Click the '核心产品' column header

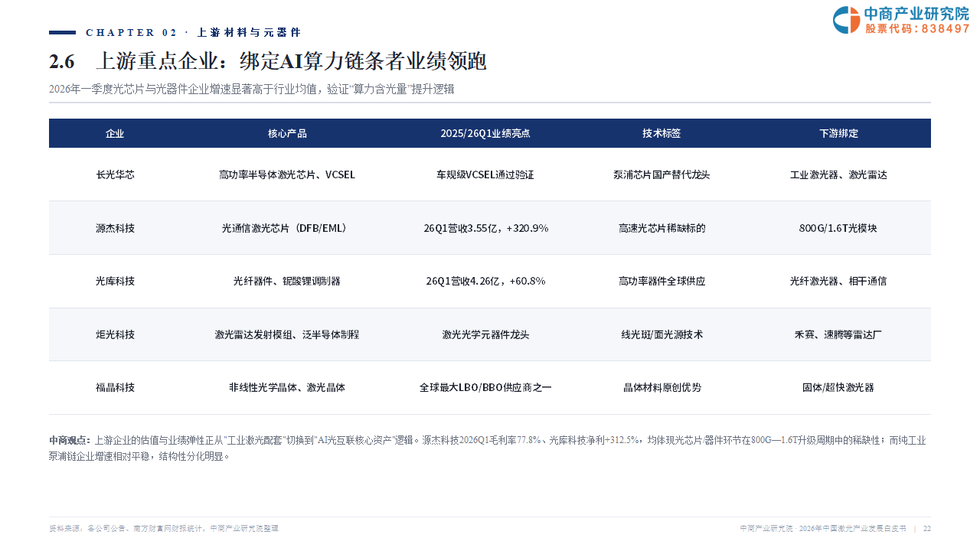287,133
